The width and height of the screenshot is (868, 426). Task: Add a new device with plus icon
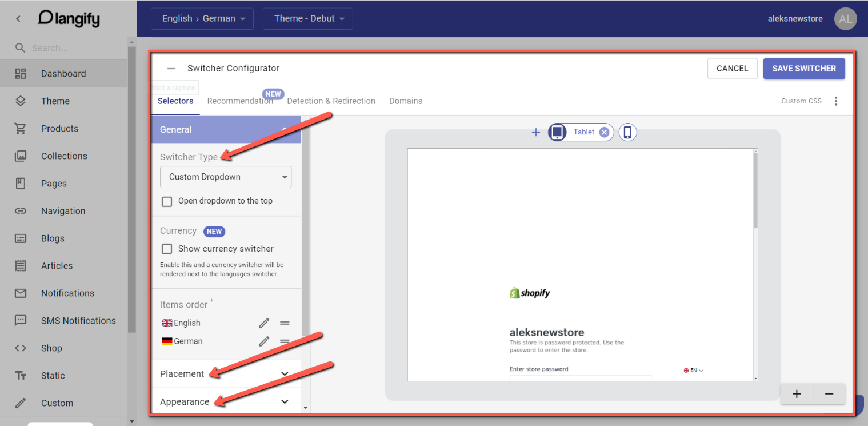pos(536,132)
